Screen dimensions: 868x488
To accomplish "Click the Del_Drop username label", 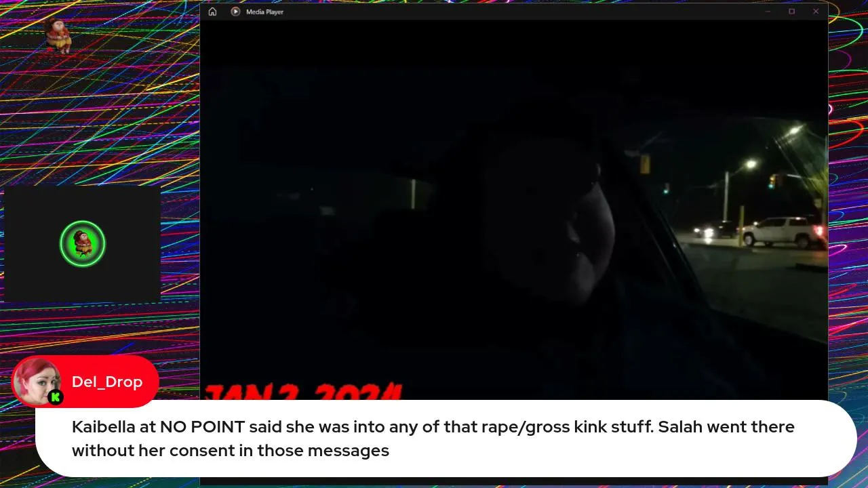I will pos(107,382).
